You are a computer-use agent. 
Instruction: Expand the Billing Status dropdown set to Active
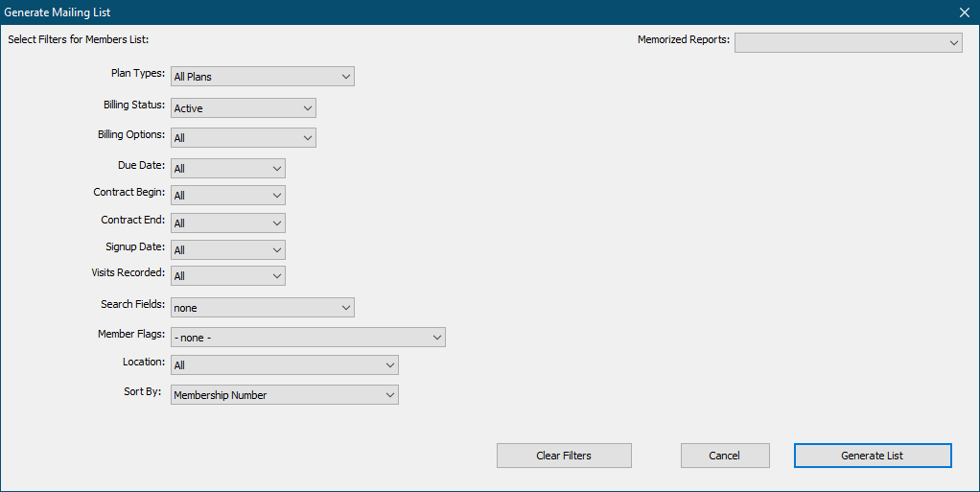pyautogui.click(x=243, y=108)
